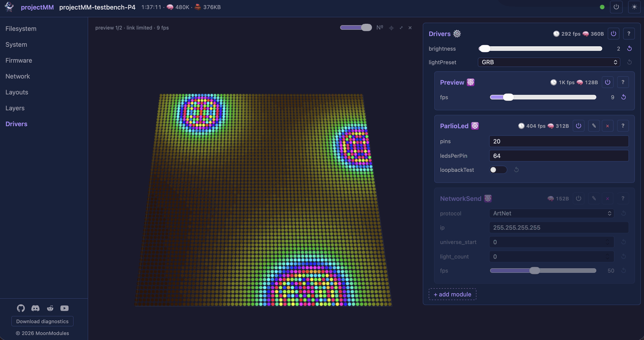Open the GitHub link icon
Image resolution: width=644 pixels, height=340 pixels.
[x=21, y=308]
